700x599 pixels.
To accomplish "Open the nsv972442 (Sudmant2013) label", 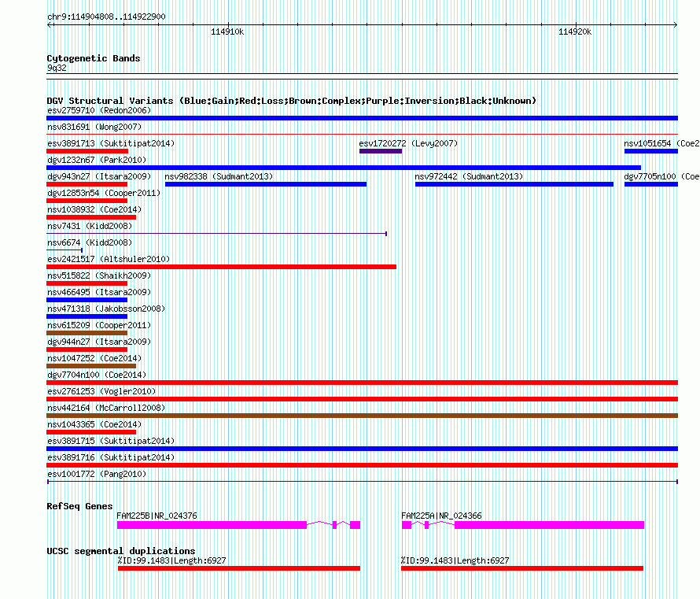I will coord(469,176).
